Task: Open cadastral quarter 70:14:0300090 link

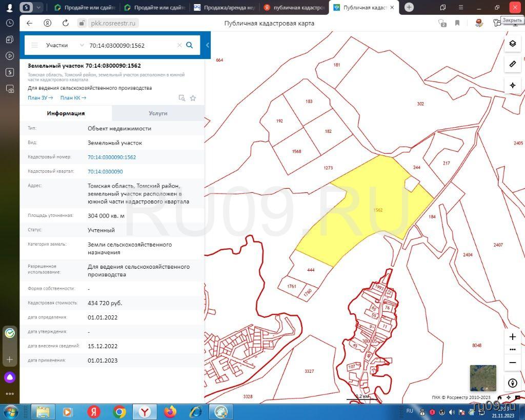Action: 105,172
